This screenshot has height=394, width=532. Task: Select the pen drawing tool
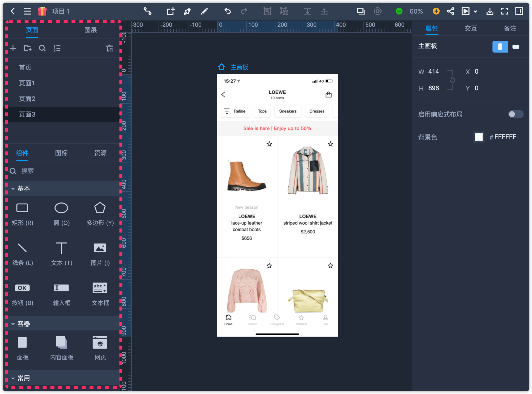coord(187,11)
